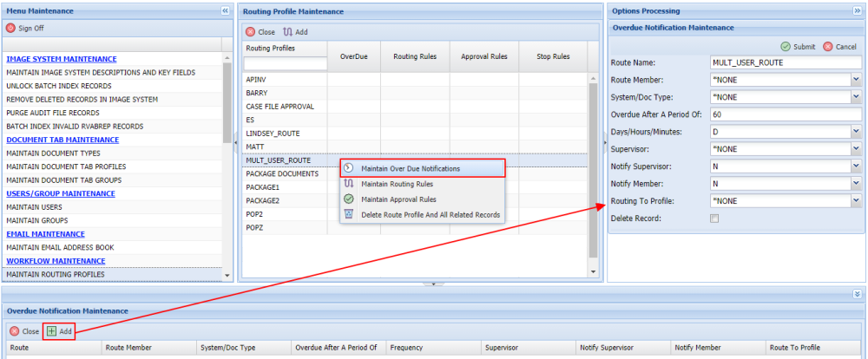The image size is (868, 359).
Task: Click the clock icon in context menu
Action: pyautogui.click(x=349, y=168)
